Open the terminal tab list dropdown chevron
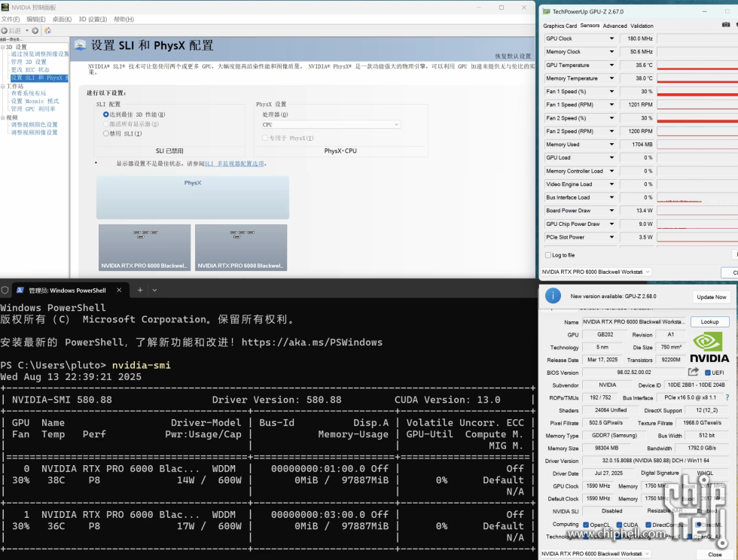 [154, 291]
